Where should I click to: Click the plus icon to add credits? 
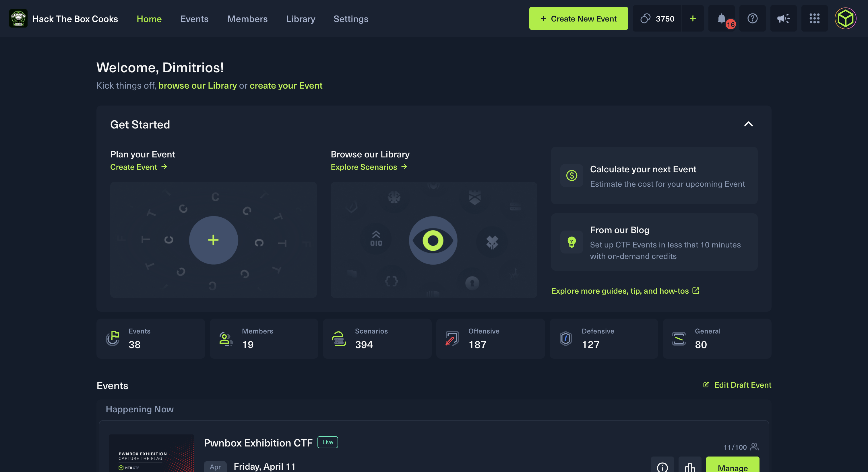[x=692, y=19]
